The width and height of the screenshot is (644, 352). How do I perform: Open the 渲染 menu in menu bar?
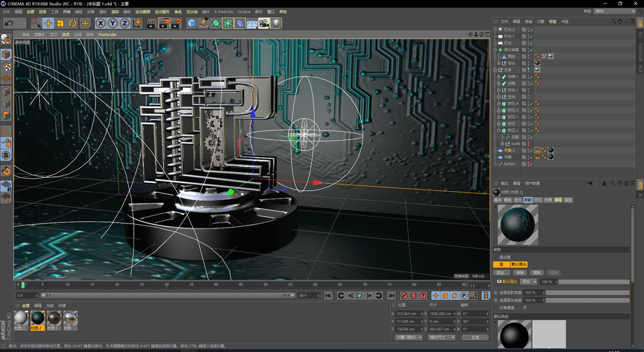[x=115, y=12]
